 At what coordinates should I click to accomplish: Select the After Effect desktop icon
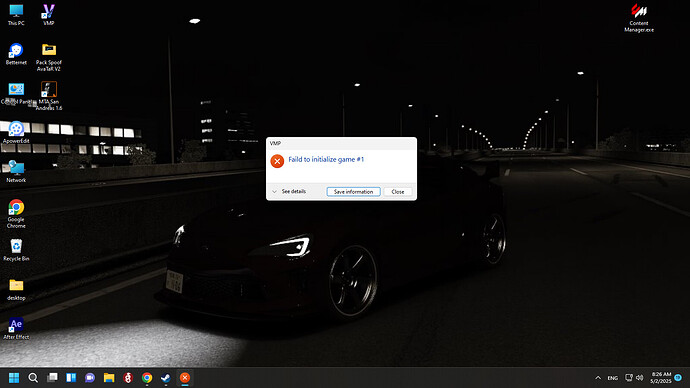point(16,329)
